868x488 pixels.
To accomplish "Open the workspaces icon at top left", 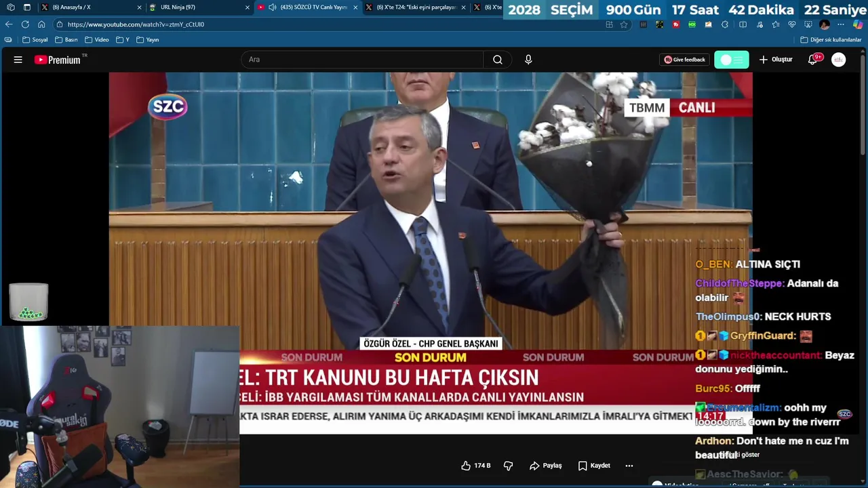I will click(10, 7).
